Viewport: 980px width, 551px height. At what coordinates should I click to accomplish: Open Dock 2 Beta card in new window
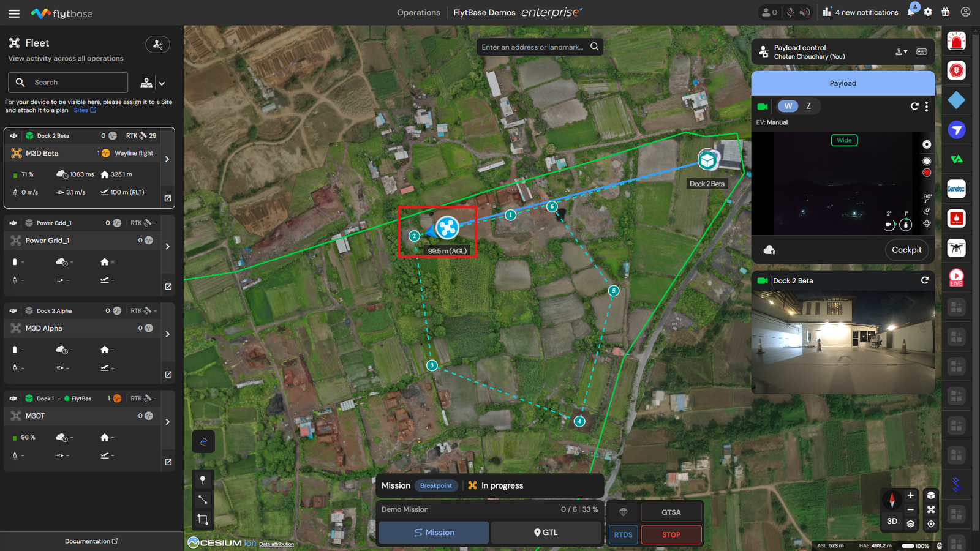point(168,198)
